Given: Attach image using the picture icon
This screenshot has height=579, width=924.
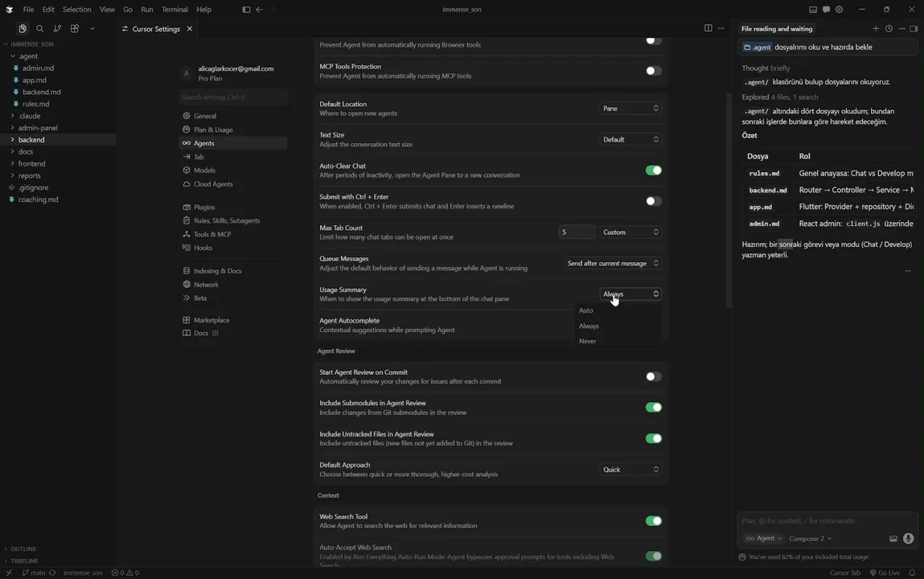Looking at the screenshot, I should (893, 538).
